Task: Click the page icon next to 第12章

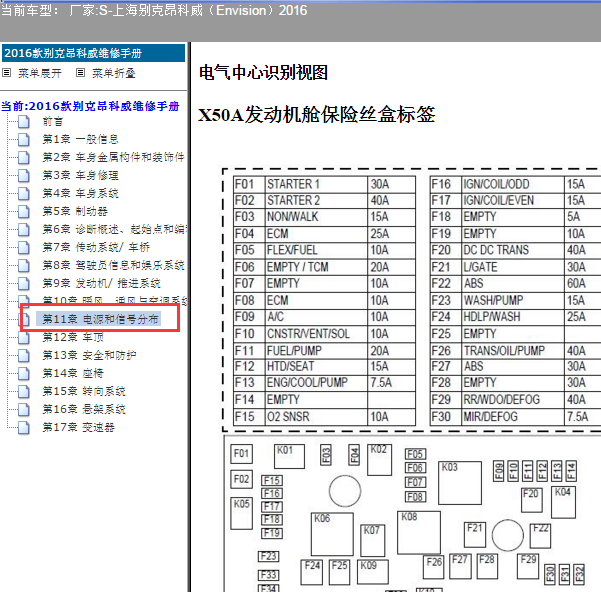Action: 24,337
